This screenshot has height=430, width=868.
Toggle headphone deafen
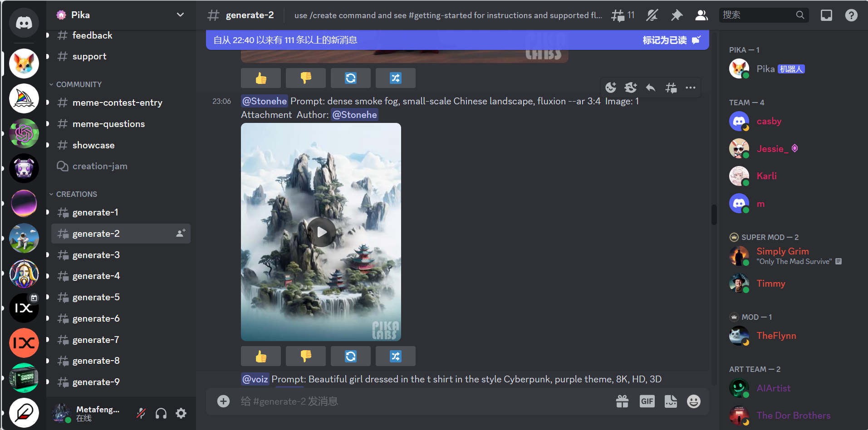coord(161,413)
